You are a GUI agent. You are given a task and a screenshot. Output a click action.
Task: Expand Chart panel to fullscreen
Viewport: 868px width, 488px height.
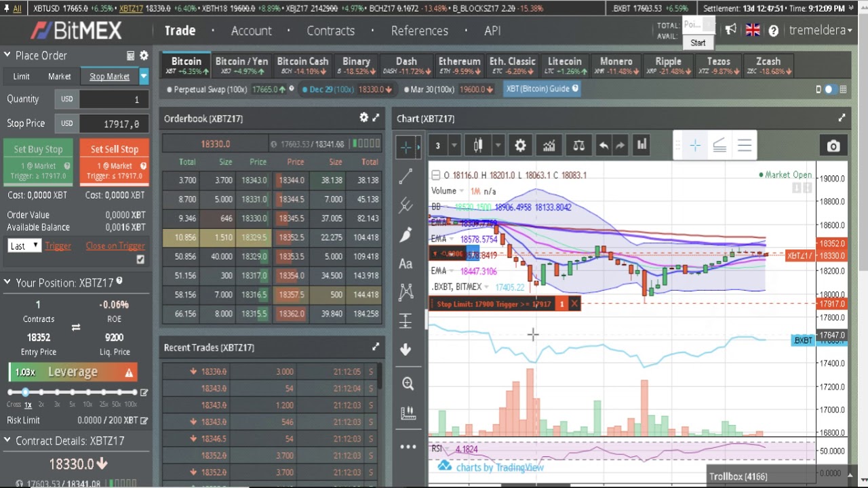click(842, 118)
